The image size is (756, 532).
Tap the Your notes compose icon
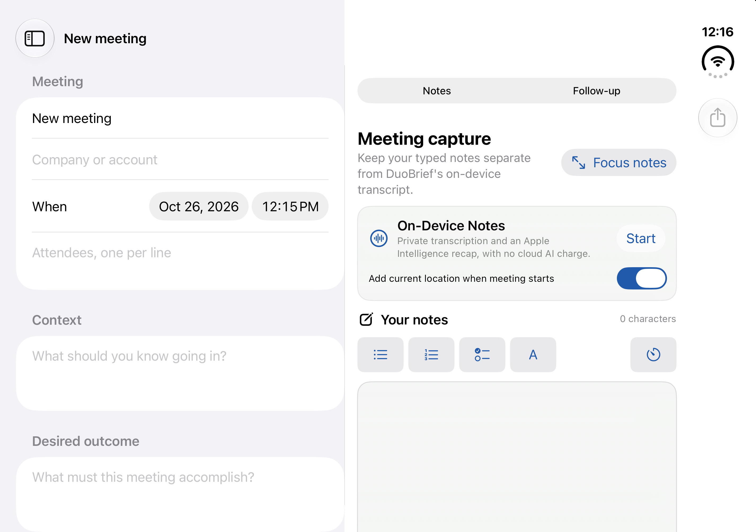366,319
